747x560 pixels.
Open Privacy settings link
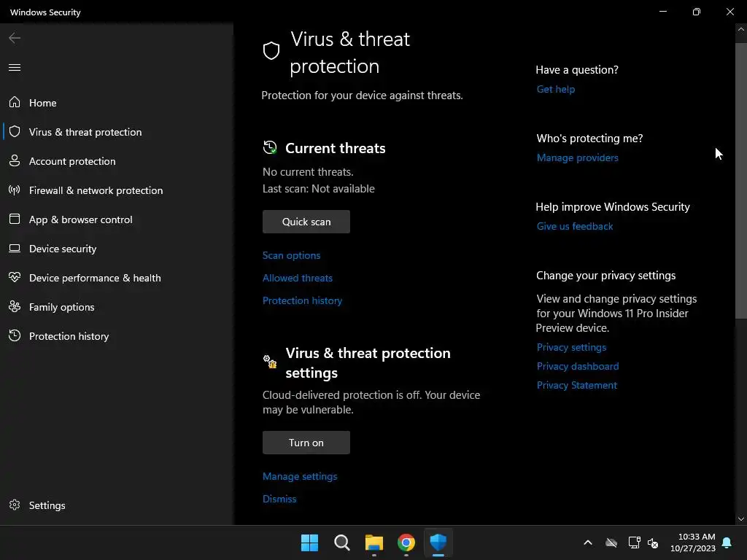click(571, 347)
